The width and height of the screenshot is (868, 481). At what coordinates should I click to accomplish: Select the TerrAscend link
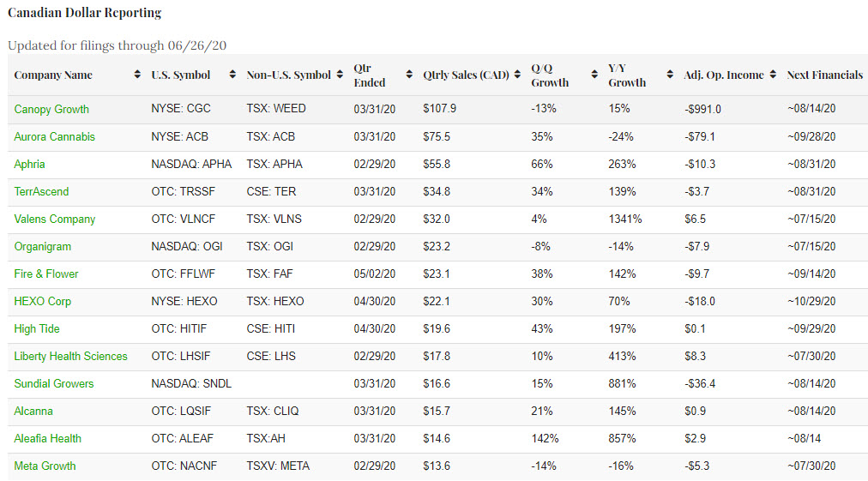pyautogui.click(x=41, y=191)
